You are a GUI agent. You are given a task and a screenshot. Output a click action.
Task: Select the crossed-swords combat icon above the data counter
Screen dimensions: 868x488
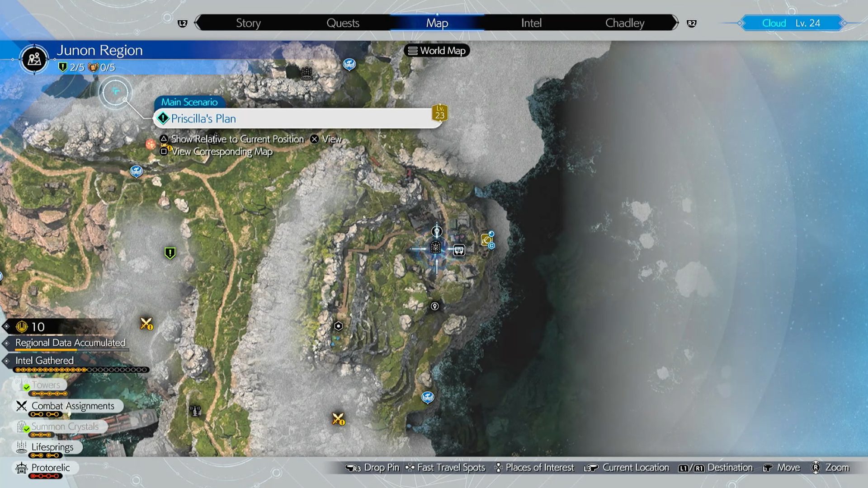(146, 324)
